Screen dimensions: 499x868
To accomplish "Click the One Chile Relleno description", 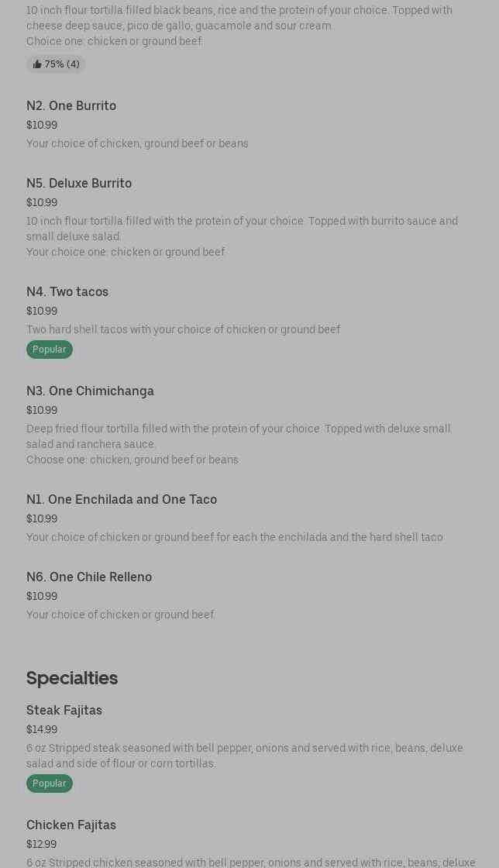I will point(121,615).
